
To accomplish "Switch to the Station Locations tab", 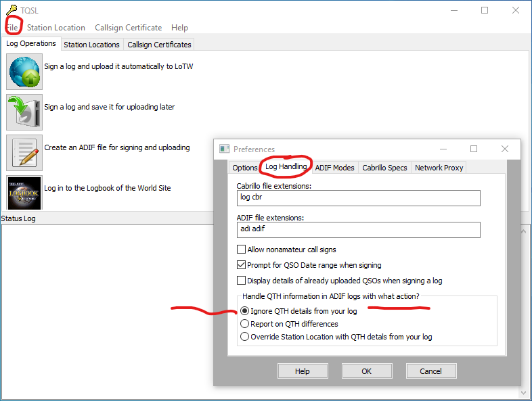I will (x=91, y=45).
